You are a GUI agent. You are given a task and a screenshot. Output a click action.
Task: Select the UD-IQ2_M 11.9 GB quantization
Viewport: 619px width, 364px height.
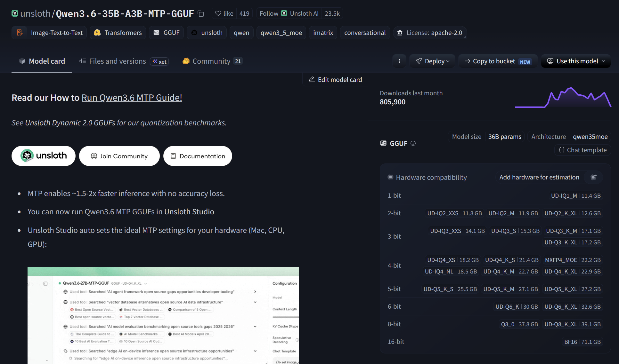(513, 213)
